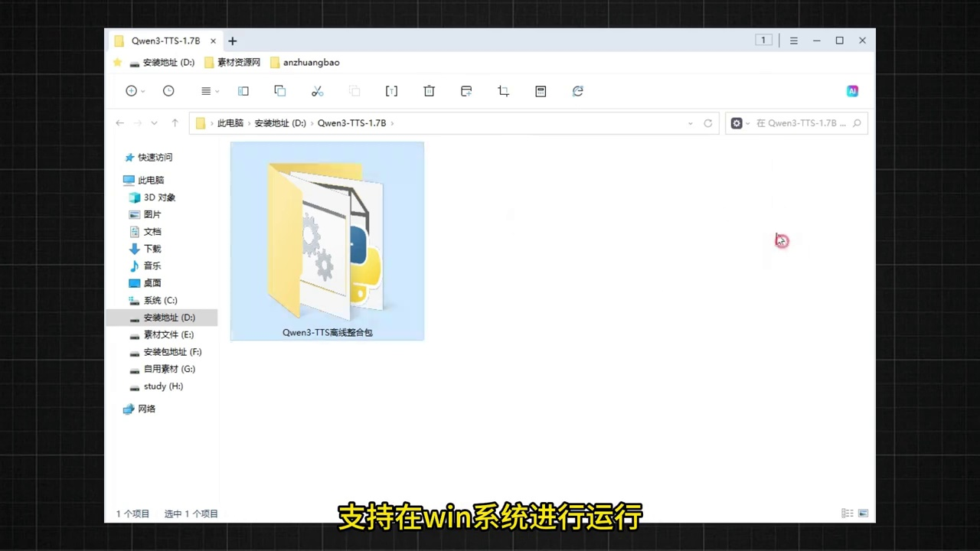This screenshot has height=551, width=980.
Task: Add a new tab with plus
Action: (233, 41)
